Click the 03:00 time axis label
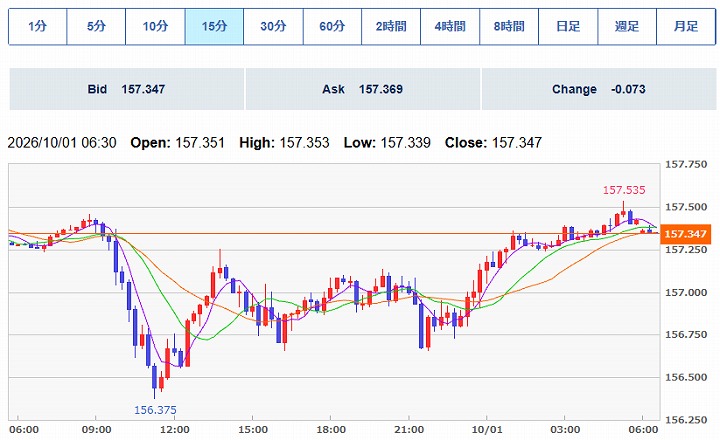This screenshot has width=720, height=440. (x=565, y=430)
